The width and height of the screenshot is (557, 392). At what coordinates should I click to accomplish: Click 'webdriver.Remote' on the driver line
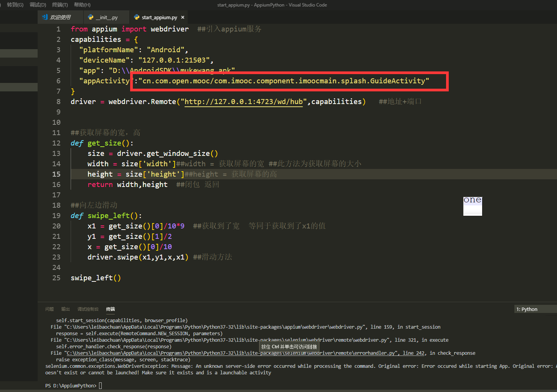click(x=142, y=102)
